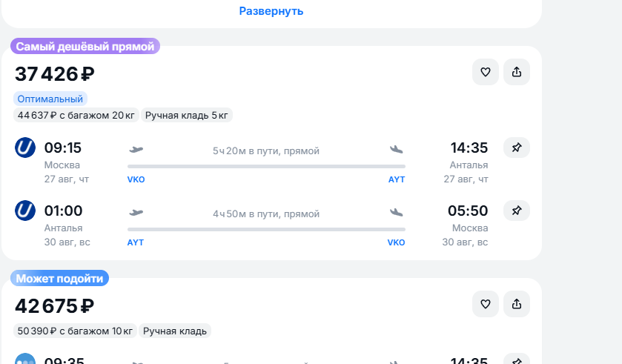Pin the 09:15 Moscow–Antalya flight

point(517,148)
